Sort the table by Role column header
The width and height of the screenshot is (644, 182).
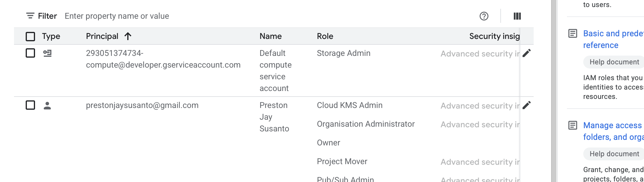pyautogui.click(x=325, y=36)
